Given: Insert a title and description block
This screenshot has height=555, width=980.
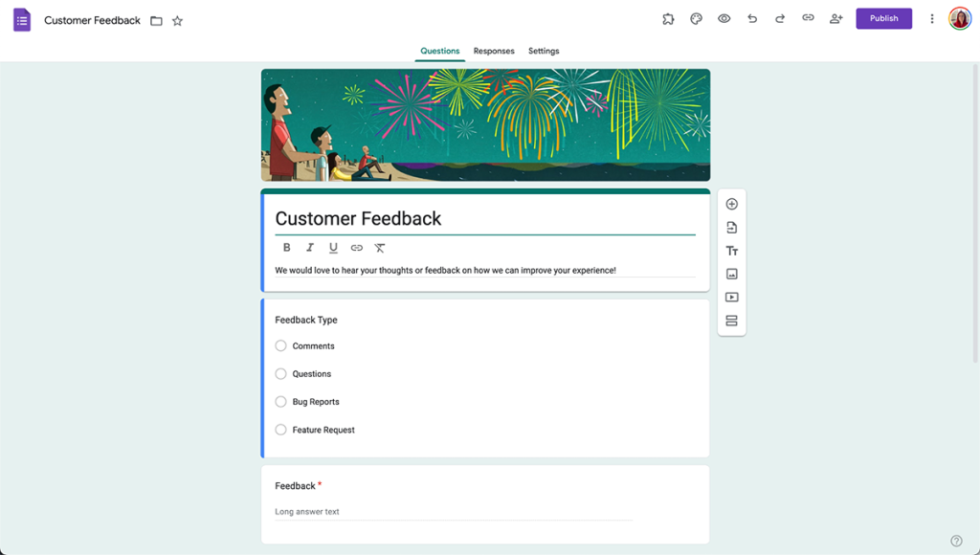Looking at the screenshot, I should pyautogui.click(x=731, y=251).
